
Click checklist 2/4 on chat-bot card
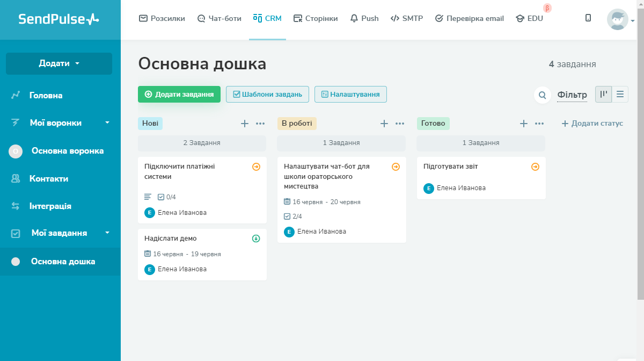point(293,216)
